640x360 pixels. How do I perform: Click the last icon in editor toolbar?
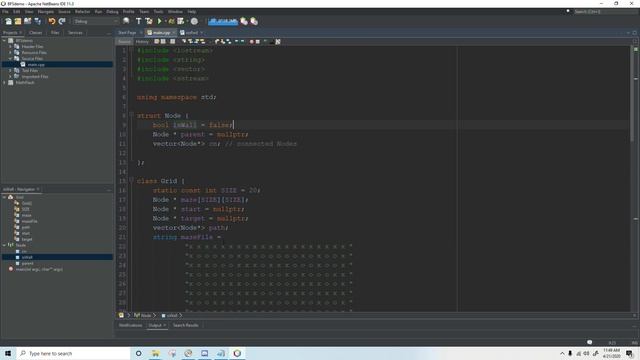click(x=278, y=42)
